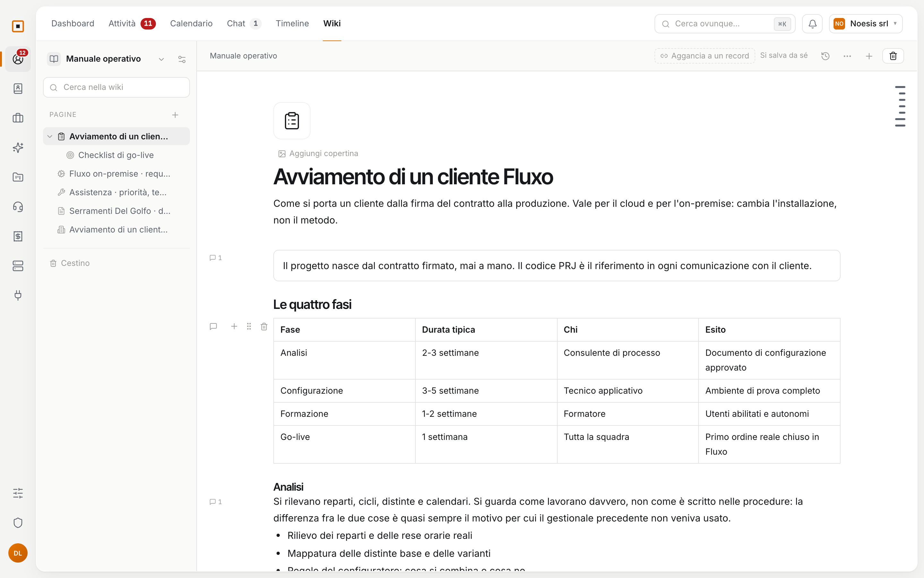Focus the Cerca ovunque search field
This screenshot has width=924, height=578.
pos(724,24)
